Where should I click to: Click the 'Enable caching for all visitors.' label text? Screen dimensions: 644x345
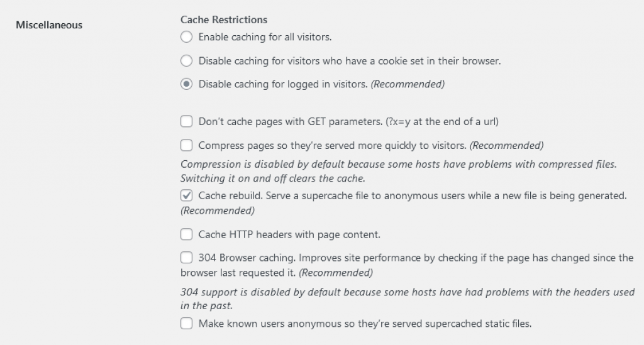point(265,37)
